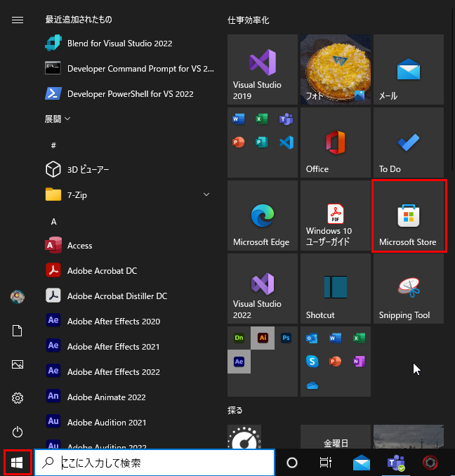
Task: Open Cortana circle on taskbar
Action: click(x=292, y=463)
